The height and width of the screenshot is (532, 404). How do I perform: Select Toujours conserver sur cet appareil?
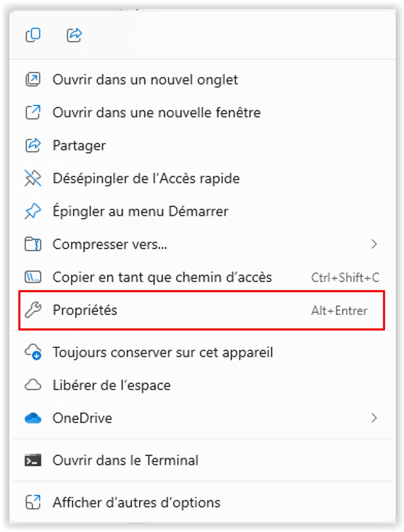202,352
